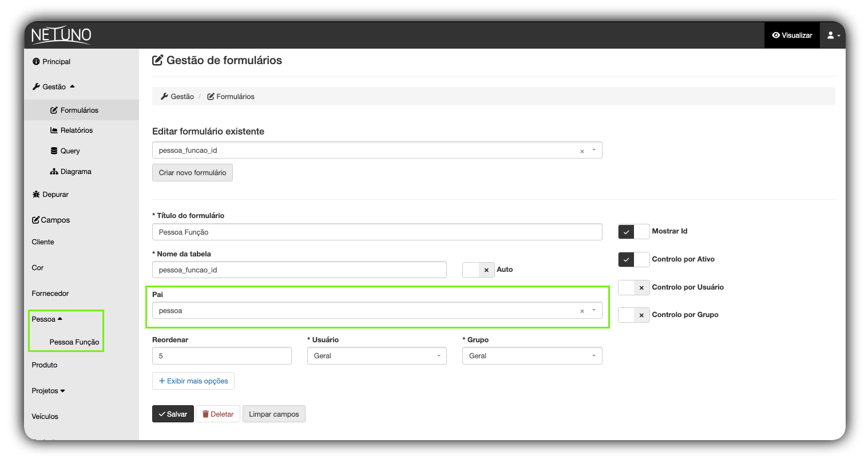Disable the Controlo por Ativo switch

(633, 259)
